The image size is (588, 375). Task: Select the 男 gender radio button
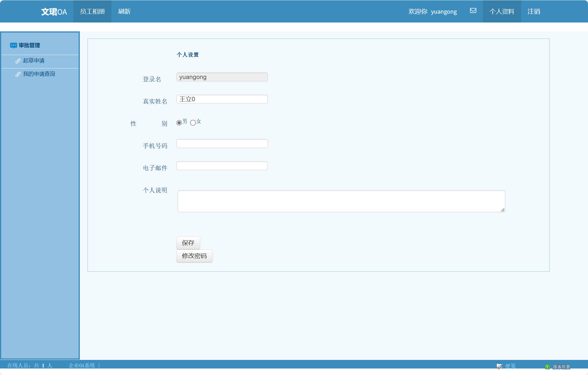tap(179, 122)
